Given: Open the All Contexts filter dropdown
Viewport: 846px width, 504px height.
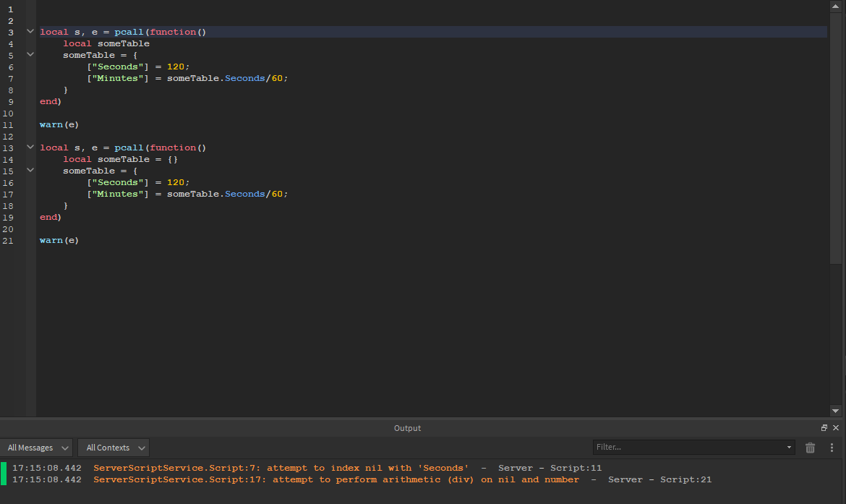Looking at the screenshot, I should pyautogui.click(x=113, y=448).
